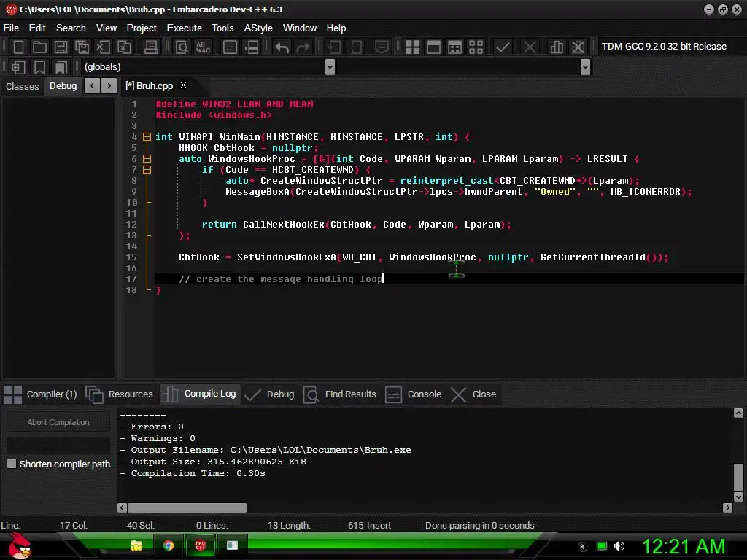Click the Replace AB-AC icon
Screen dimensions: 747x560
203,47
